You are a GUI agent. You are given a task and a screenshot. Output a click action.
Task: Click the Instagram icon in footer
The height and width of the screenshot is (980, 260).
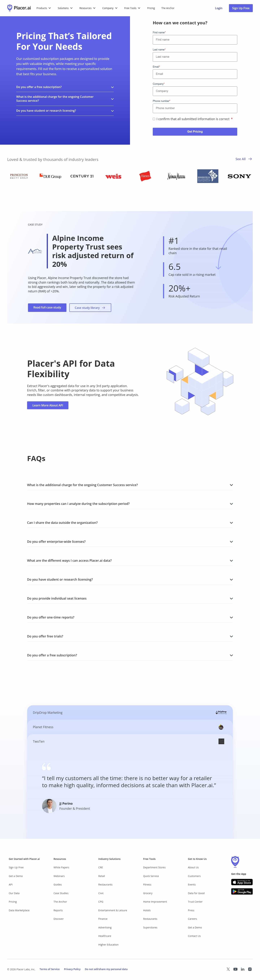(x=250, y=969)
